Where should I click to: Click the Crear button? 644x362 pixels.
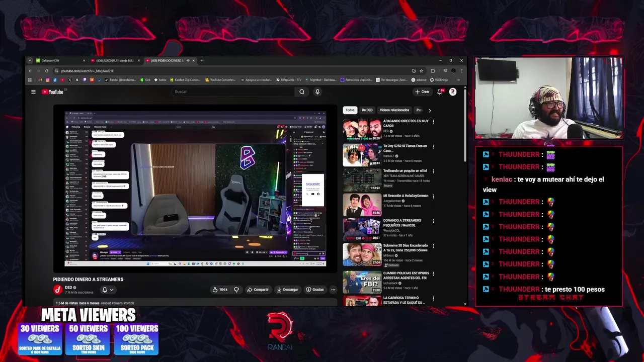(x=422, y=92)
